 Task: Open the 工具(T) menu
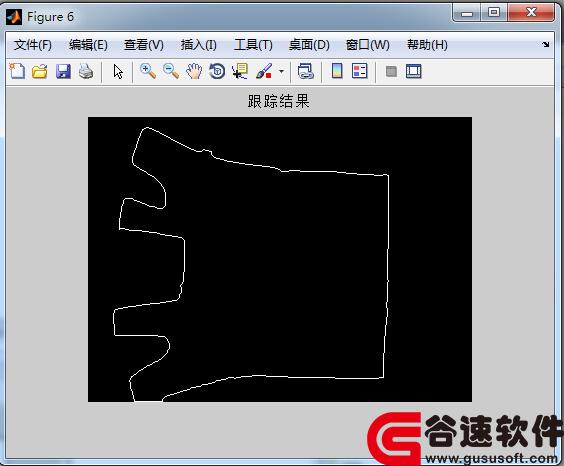(253, 45)
